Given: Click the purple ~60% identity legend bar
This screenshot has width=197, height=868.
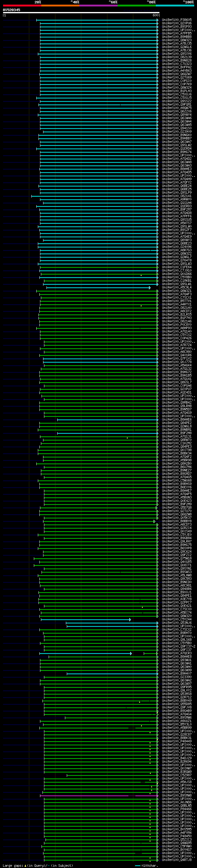Looking at the screenshot, I should tap(99, 6).
